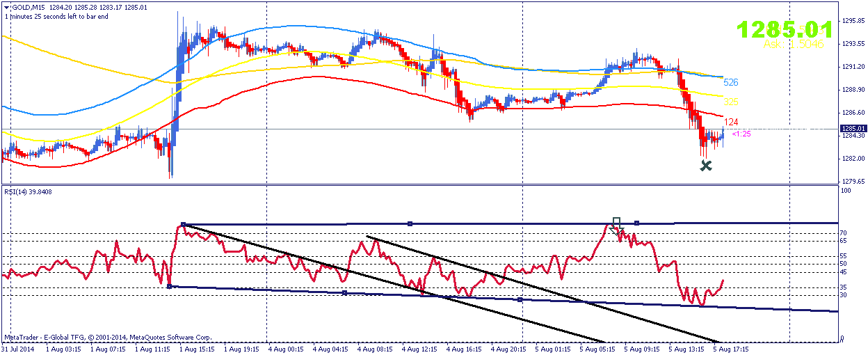The width and height of the screenshot is (868, 355).
Task: Click the 1279.65 price axis label
Action: point(853,182)
